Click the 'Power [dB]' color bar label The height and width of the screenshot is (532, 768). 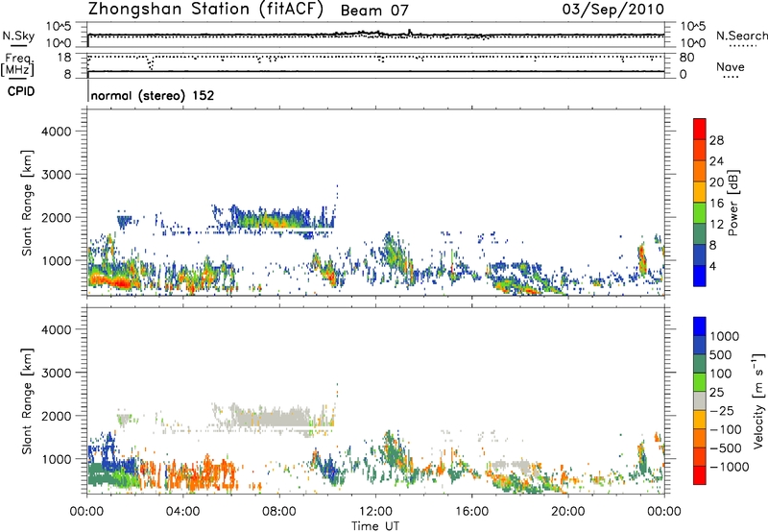click(x=732, y=203)
